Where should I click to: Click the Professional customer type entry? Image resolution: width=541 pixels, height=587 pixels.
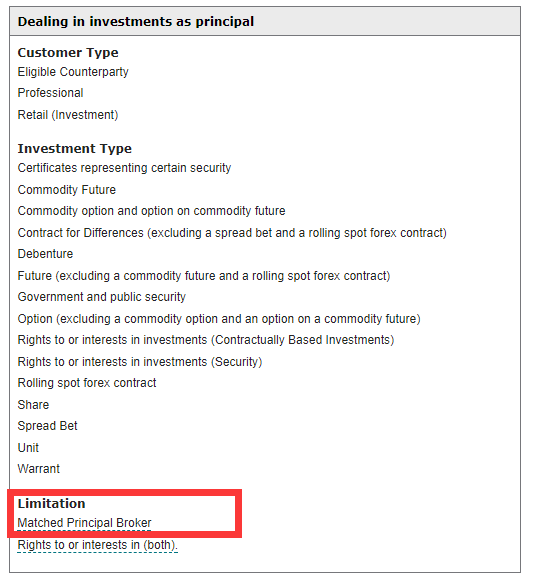(50, 93)
